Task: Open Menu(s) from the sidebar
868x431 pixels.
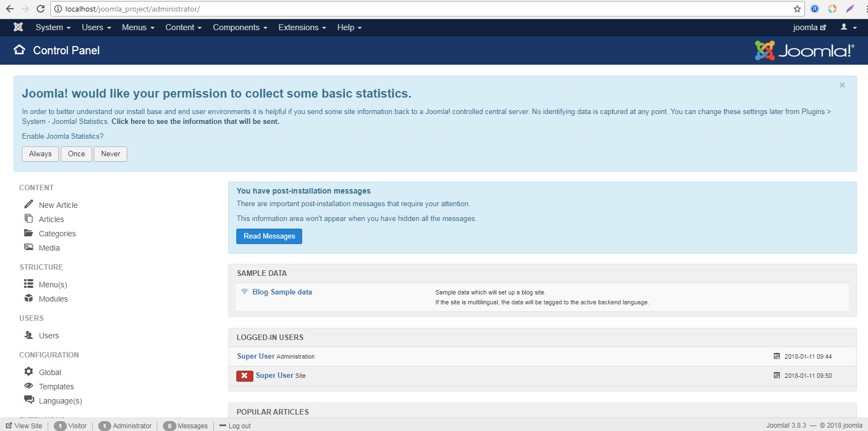Action: coord(53,285)
